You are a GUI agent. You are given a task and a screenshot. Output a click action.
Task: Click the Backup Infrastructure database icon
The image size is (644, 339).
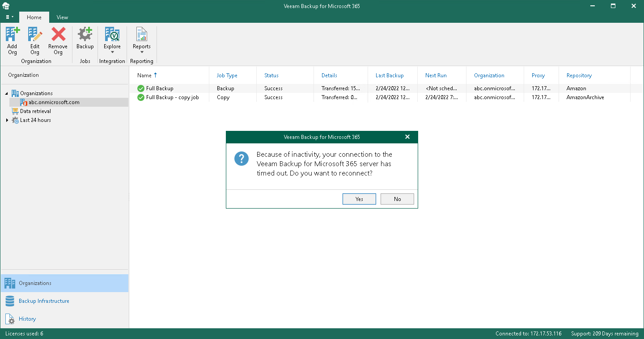(10, 301)
